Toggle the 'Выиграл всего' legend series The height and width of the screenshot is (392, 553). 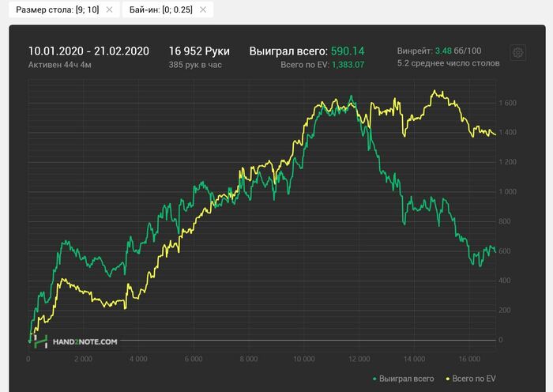403,379
